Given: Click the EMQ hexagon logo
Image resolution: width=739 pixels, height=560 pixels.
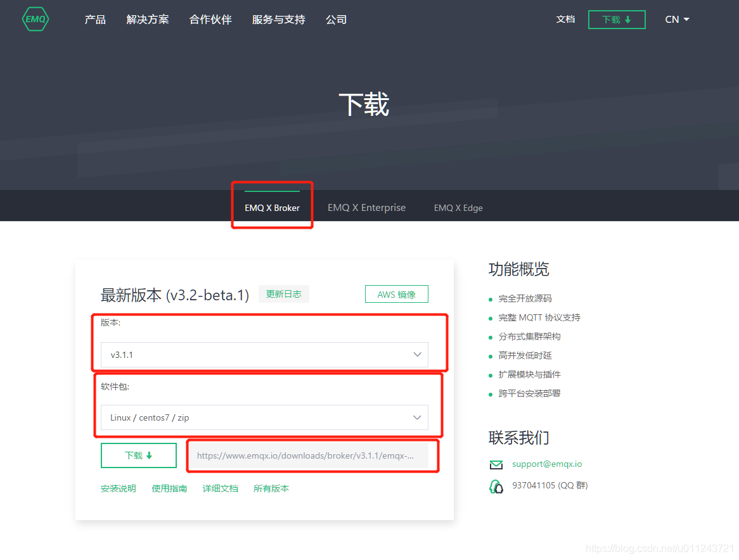Looking at the screenshot, I should coord(35,19).
